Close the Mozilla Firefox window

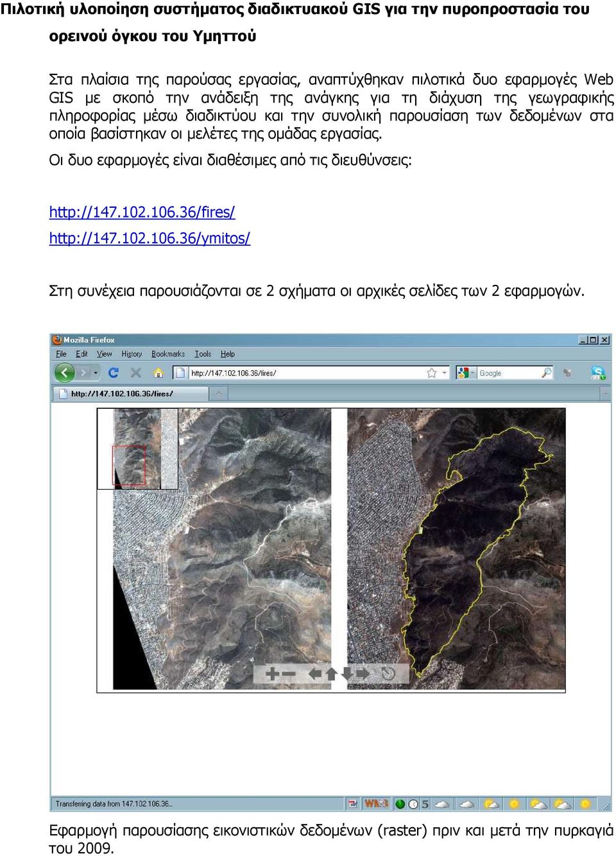point(604,340)
